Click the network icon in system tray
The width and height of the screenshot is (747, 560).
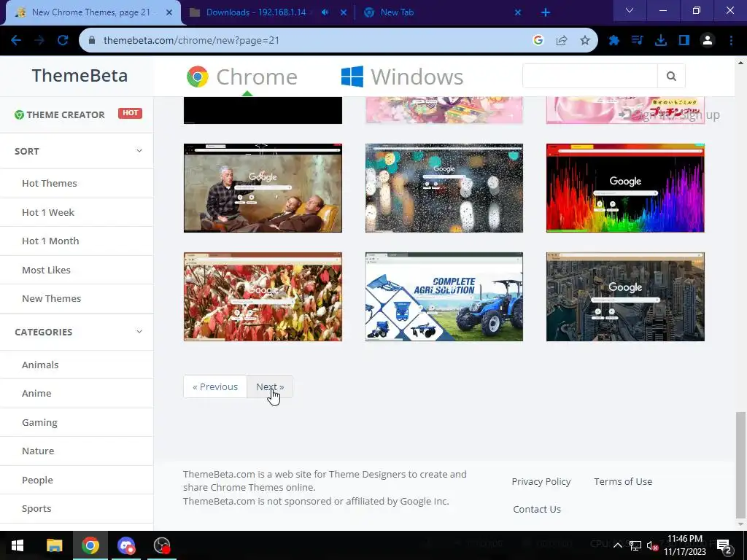pyautogui.click(x=635, y=545)
